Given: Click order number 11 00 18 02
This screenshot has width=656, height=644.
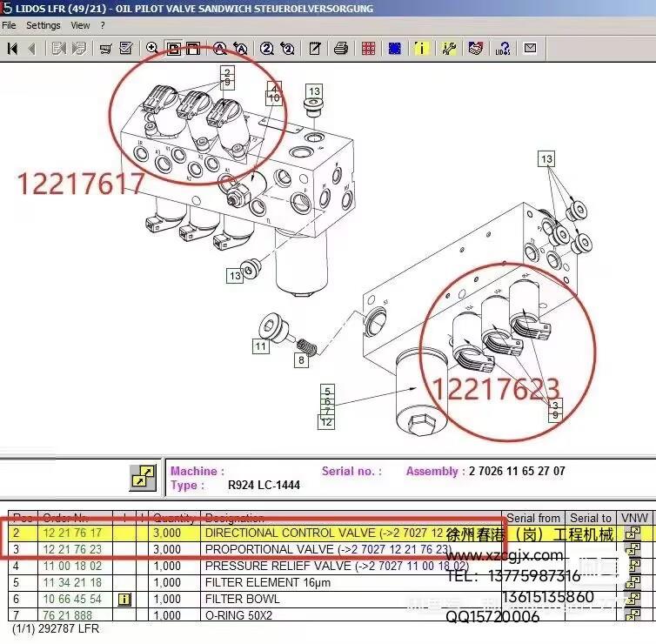Looking at the screenshot, I should (71, 566).
